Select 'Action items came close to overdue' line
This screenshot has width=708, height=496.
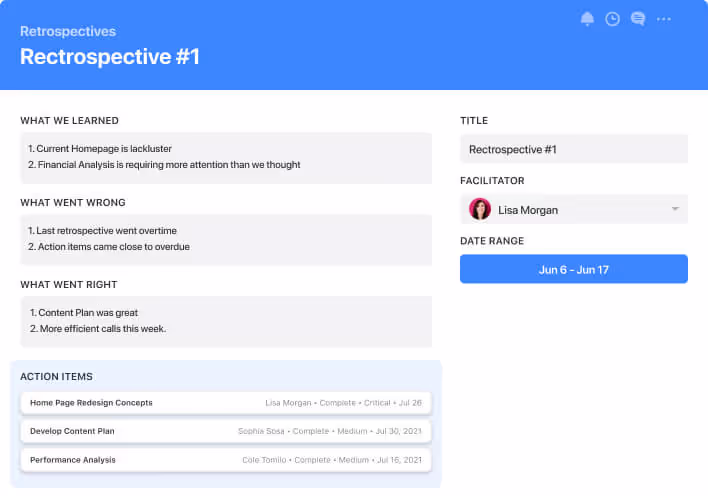(108, 247)
